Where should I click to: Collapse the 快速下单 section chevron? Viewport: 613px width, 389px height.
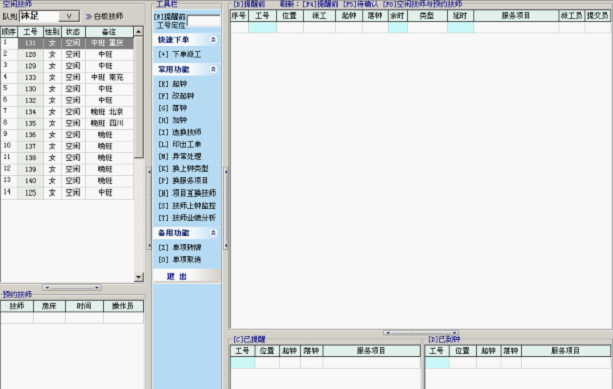213,39
